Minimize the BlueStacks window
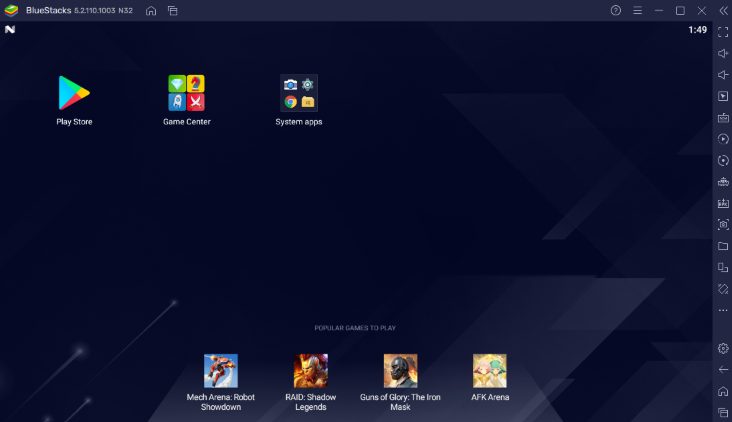732x422 pixels. tap(659, 10)
